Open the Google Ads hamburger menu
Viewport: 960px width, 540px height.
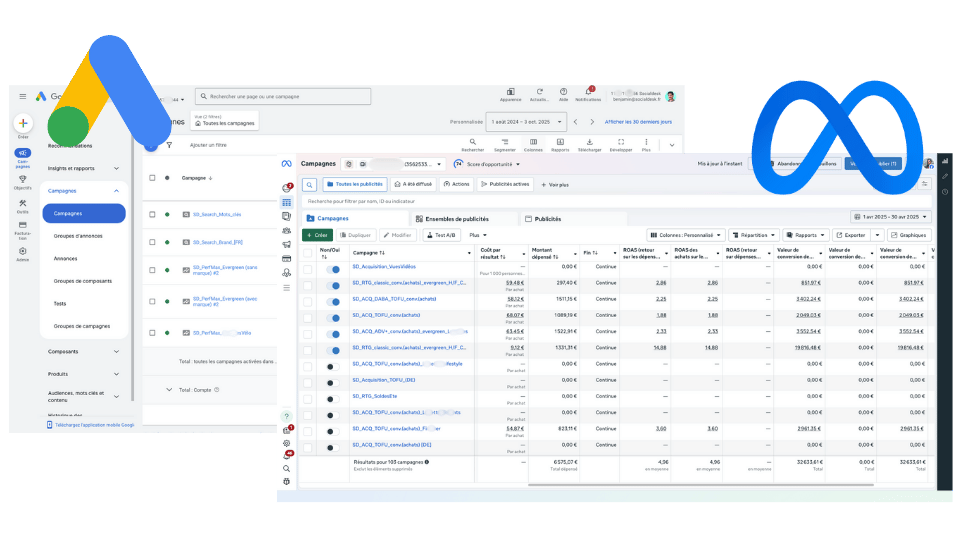click(23, 96)
